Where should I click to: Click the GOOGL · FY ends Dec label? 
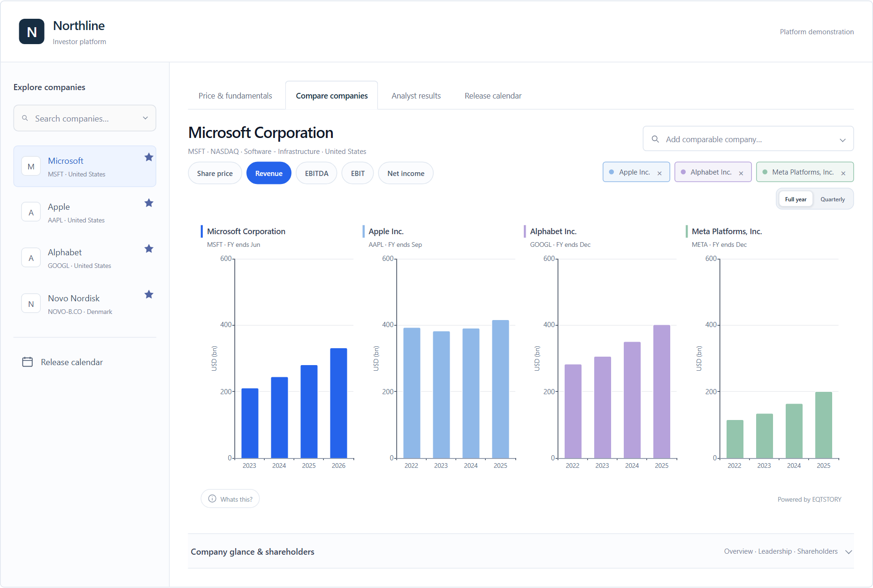pyautogui.click(x=560, y=244)
